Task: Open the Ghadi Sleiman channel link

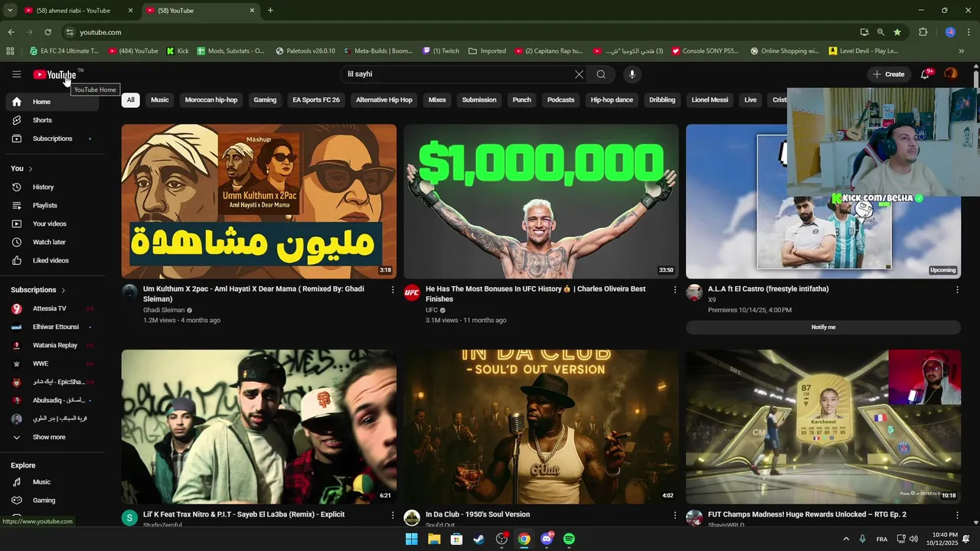Action: point(164,310)
